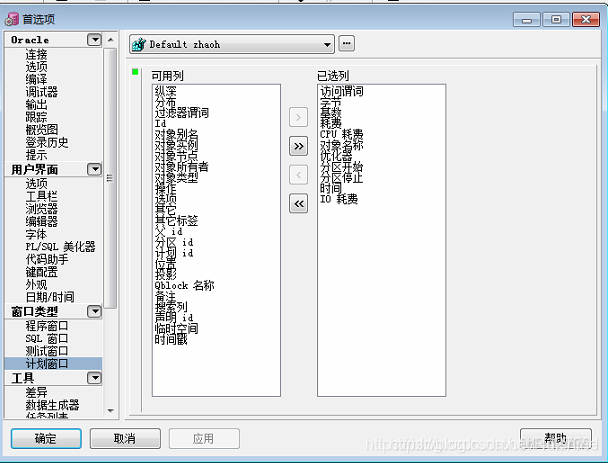Open the 字体 preferences page

point(36,234)
